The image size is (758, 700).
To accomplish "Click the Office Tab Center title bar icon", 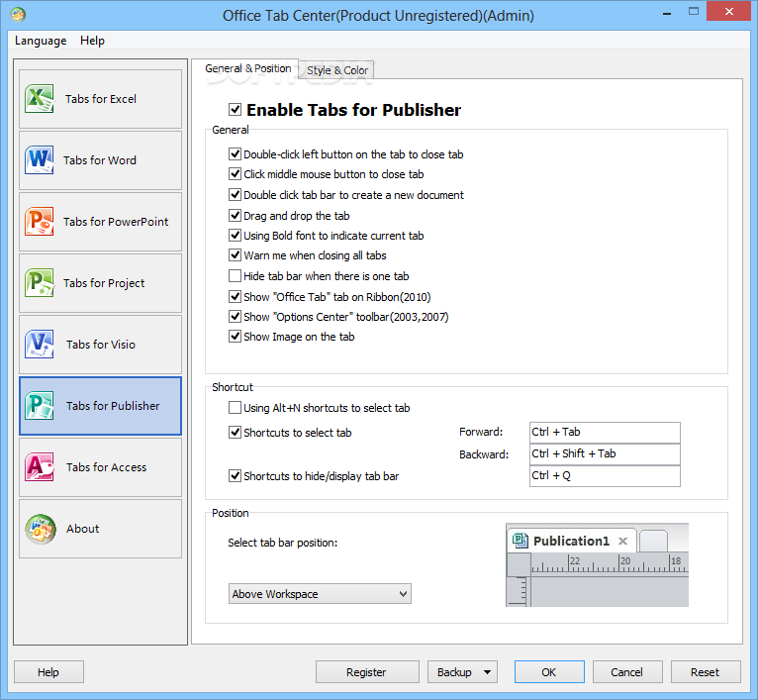I will 18,15.
